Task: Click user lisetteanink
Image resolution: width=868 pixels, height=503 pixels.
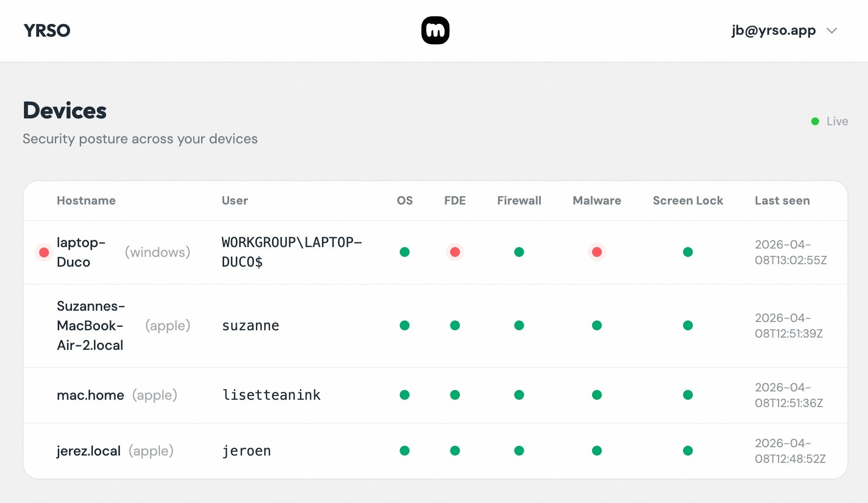Action: (272, 395)
